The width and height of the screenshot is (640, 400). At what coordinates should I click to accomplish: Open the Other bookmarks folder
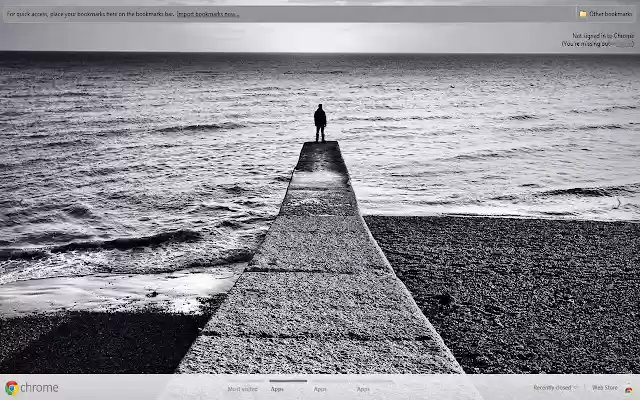click(605, 14)
